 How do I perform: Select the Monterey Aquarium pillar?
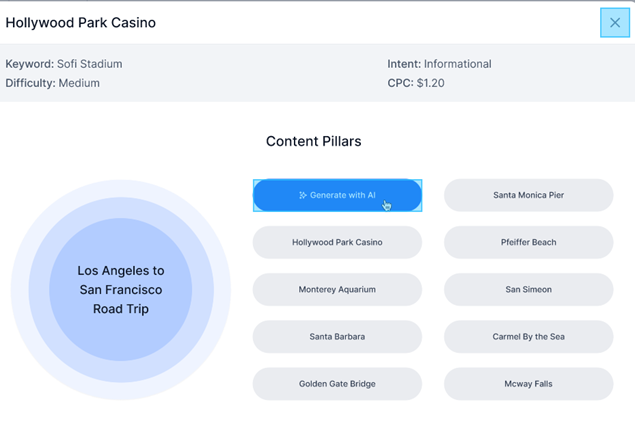coord(337,290)
